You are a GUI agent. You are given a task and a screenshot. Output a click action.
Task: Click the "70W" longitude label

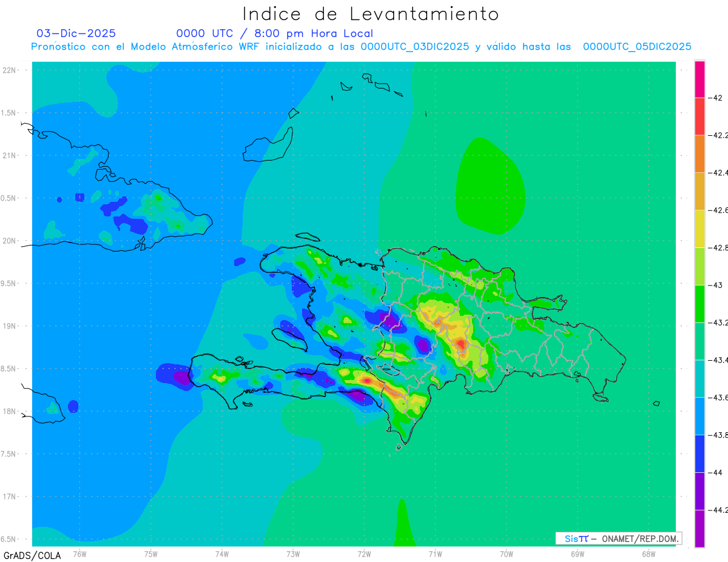(x=507, y=554)
